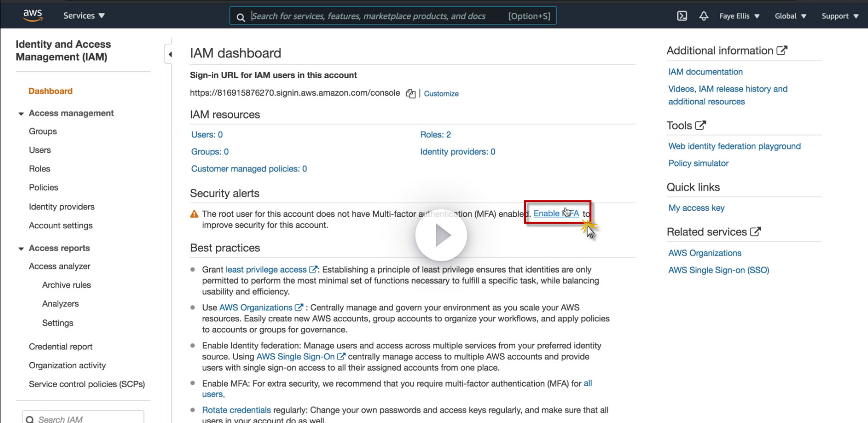
Task: Open Access analyzer in the sidebar
Action: (60, 267)
